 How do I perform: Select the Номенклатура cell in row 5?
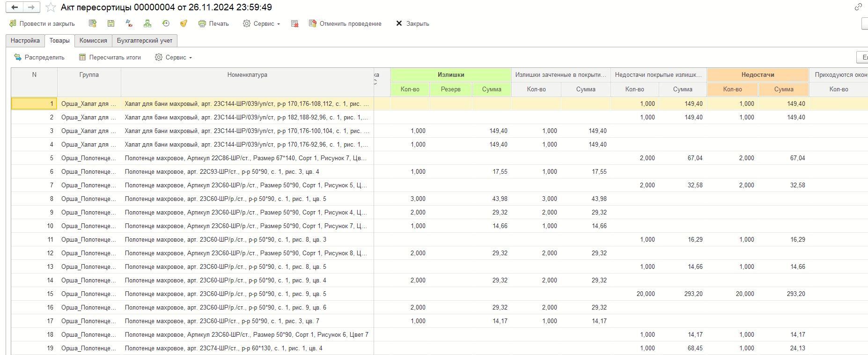point(247,158)
